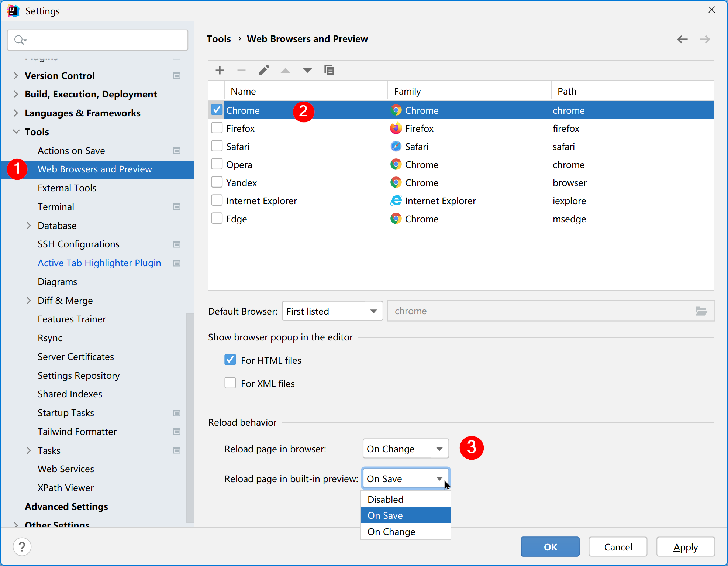Screen dimensions: 728x566
Task: Click the settings tree vertical scrollbar
Action: pos(190,417)
